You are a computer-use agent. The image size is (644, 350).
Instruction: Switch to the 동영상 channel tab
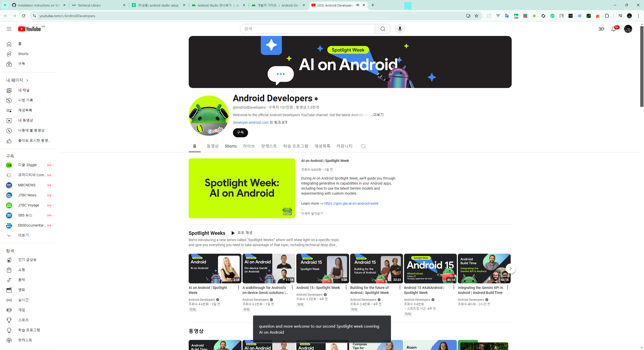coord(213,146)
